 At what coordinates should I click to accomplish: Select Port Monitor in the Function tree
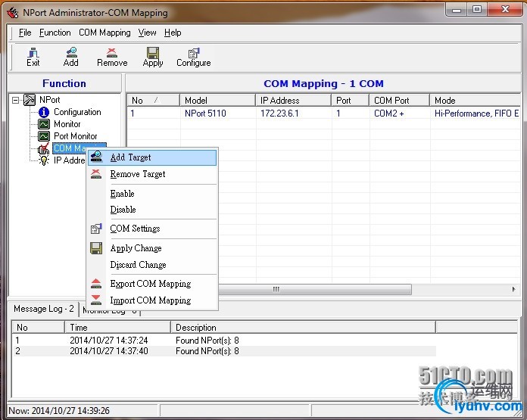(x=75, y=136)
